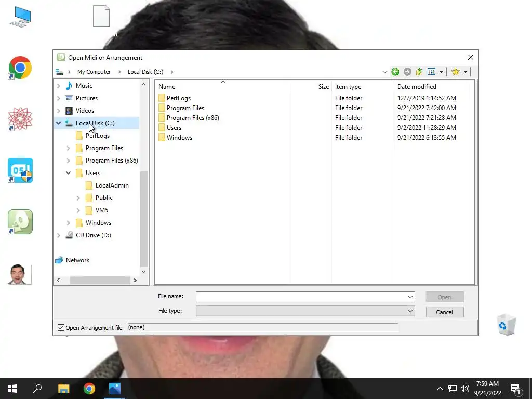Click the File name input field
Viewport: 532px width, 399px height.
(301, 297)
